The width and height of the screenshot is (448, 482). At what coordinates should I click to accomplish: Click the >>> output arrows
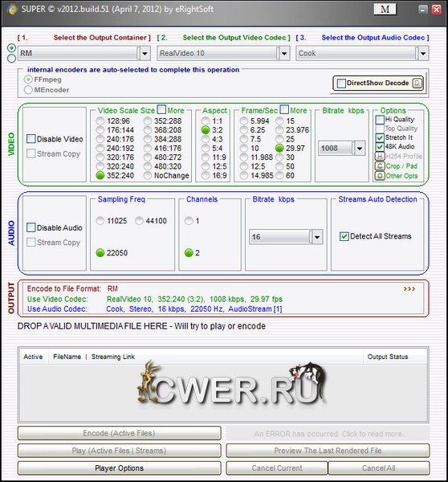pos(409,288)
